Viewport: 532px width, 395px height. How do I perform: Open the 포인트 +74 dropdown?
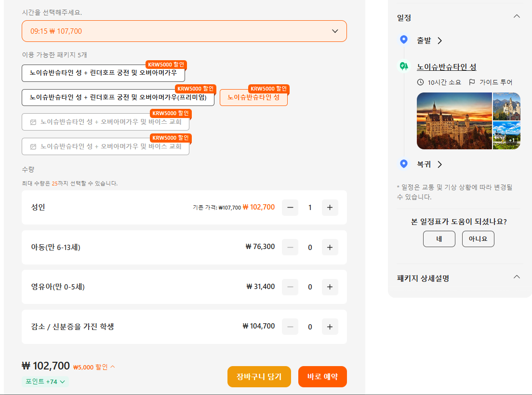45,382
